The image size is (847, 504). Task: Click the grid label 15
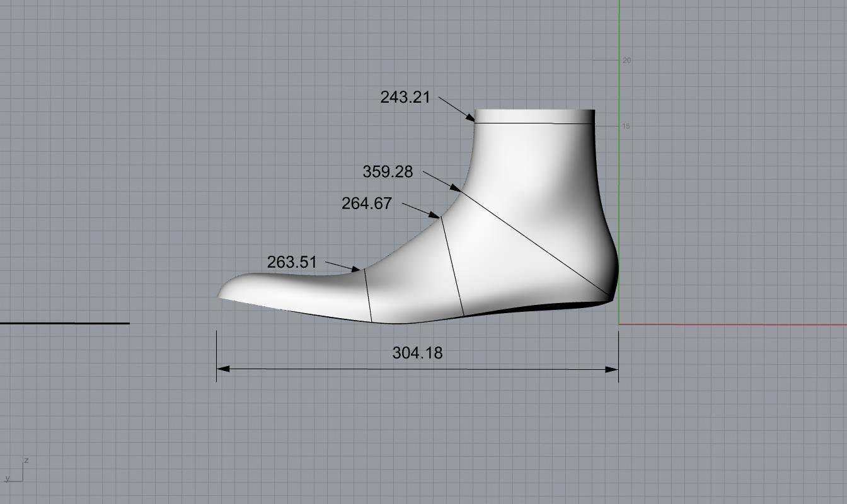(x=626, y=126)
